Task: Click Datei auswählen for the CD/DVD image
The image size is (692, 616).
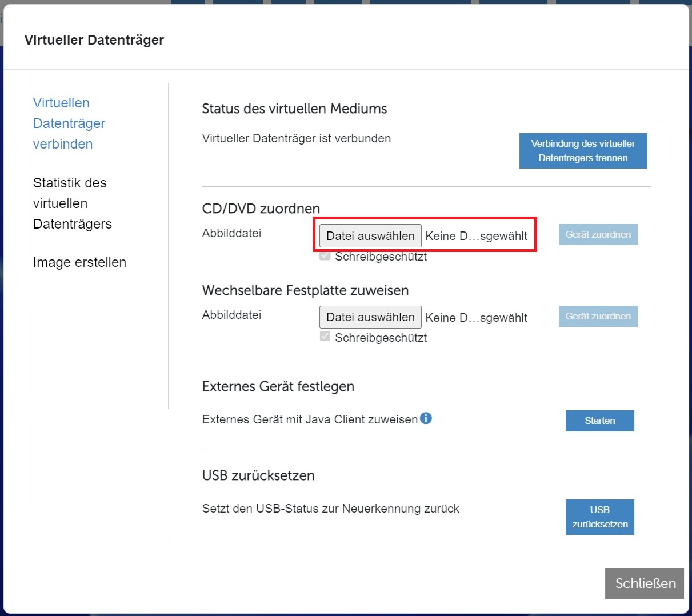Action: (x=370, y=236)
